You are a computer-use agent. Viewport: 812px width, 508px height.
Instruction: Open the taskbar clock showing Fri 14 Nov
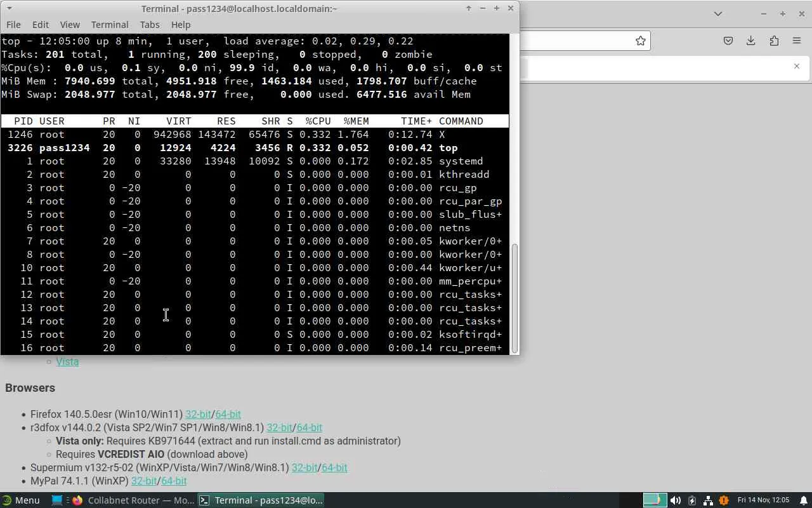(763, 500)
